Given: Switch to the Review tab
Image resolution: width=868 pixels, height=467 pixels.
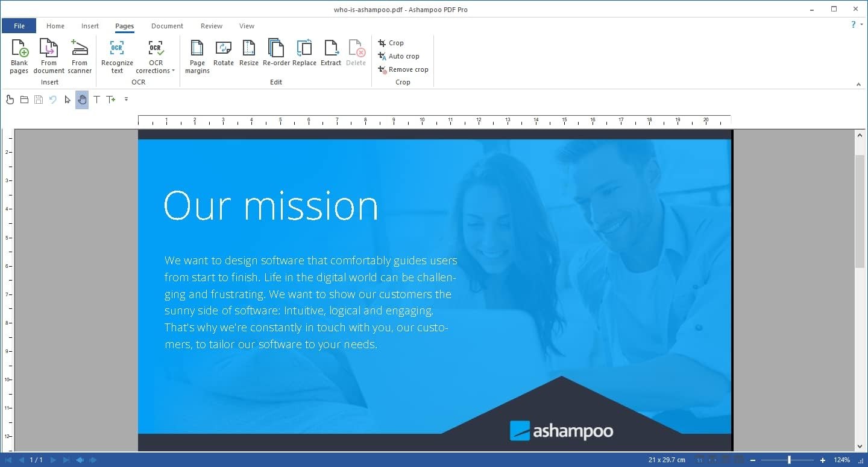Looking at the screenshot, I should point(212,26).
